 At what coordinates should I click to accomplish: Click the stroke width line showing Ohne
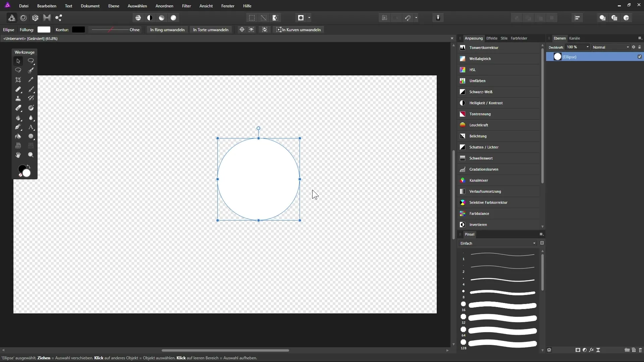coord(115,29)
